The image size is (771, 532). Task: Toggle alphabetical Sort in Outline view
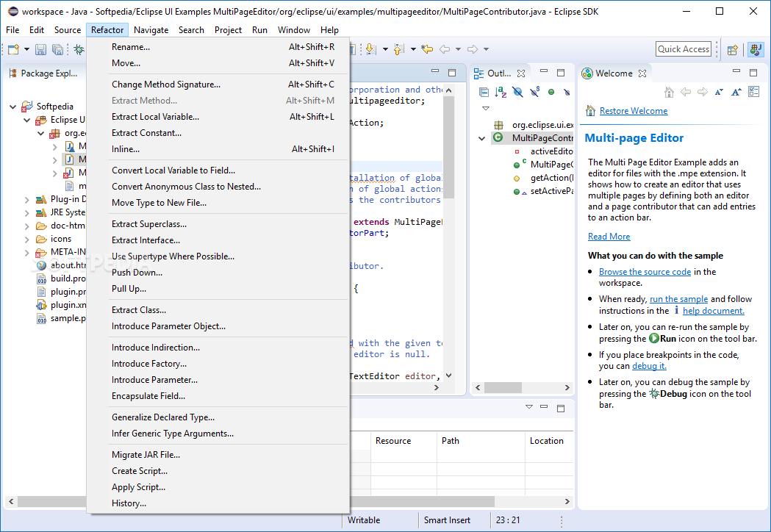click(x=501, y=92)
